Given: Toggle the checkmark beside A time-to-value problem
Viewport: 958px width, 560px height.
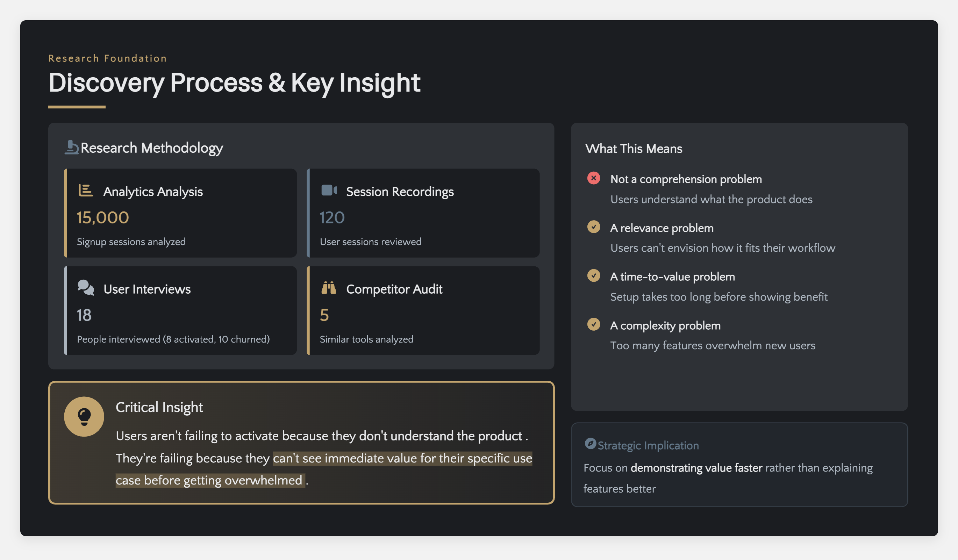Looking at the screenshot, I should click(x=593, y=275).
